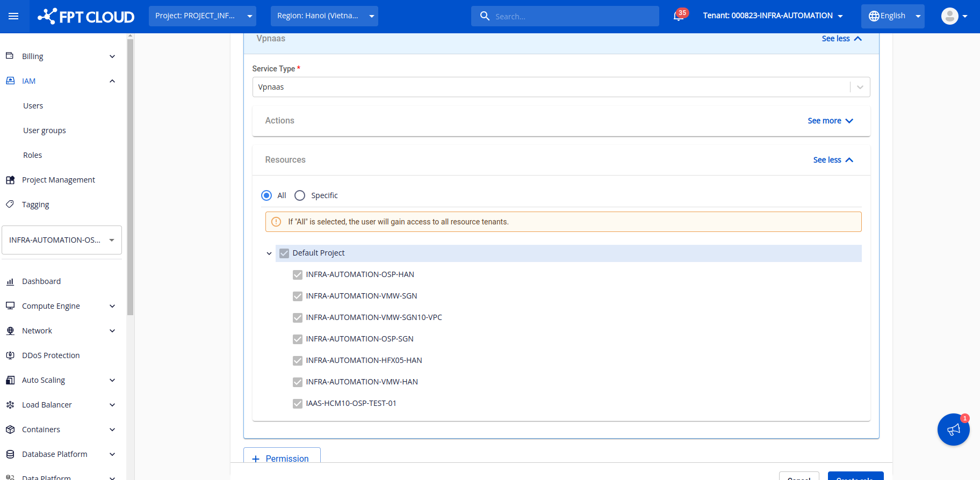Open User groups in IAM menu
Viewport: 980px width, 480px height.
coord(45,130)
